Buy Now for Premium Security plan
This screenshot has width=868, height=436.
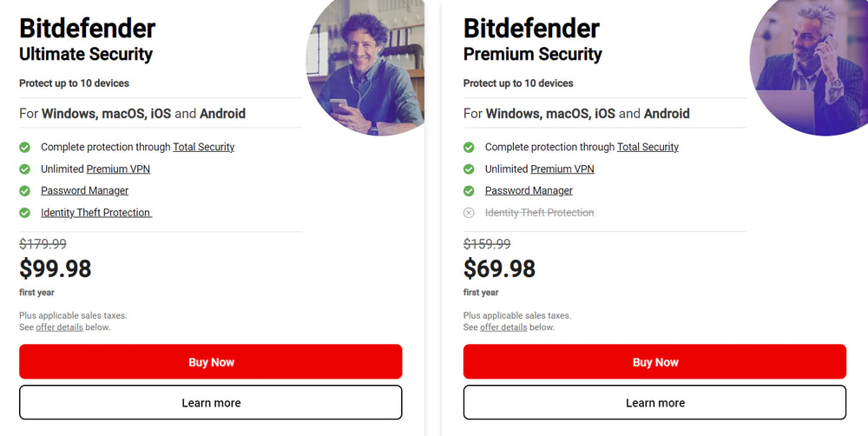[x=654, y=361]
